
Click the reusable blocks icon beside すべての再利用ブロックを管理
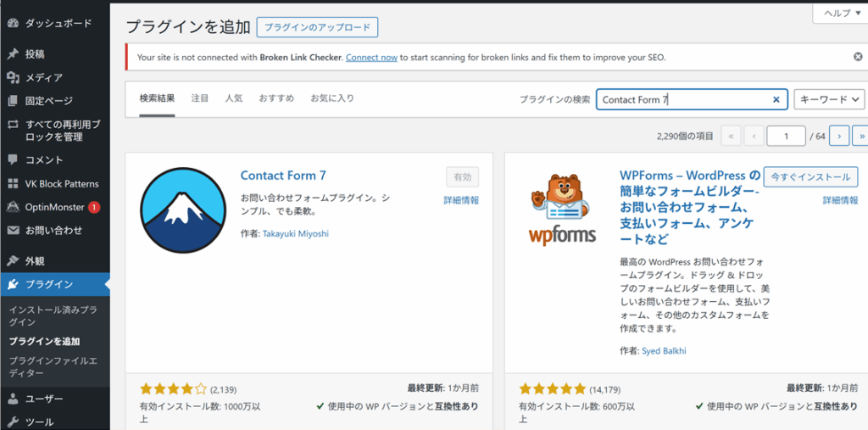point(14,124)
